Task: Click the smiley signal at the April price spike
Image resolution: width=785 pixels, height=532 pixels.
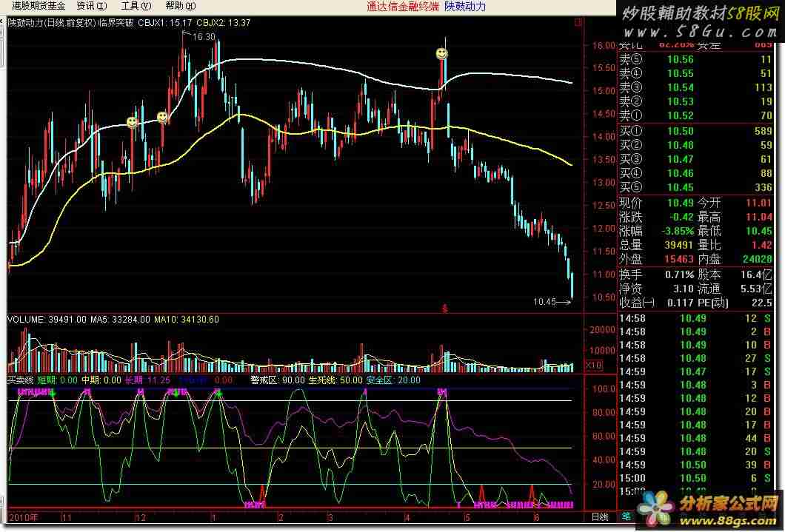Action: point(441,53)
